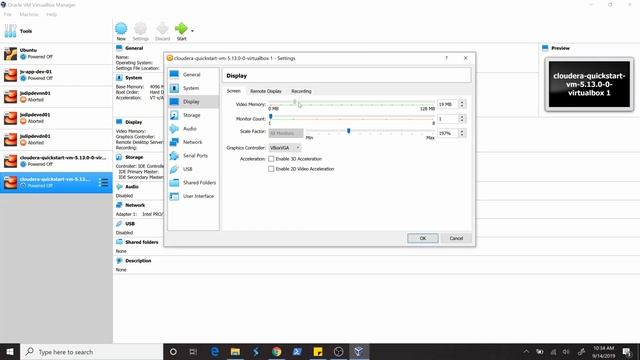This screenshot has height=360, width=640.
Task: Open the Serial Ports settings category
Action: (193, 156)
